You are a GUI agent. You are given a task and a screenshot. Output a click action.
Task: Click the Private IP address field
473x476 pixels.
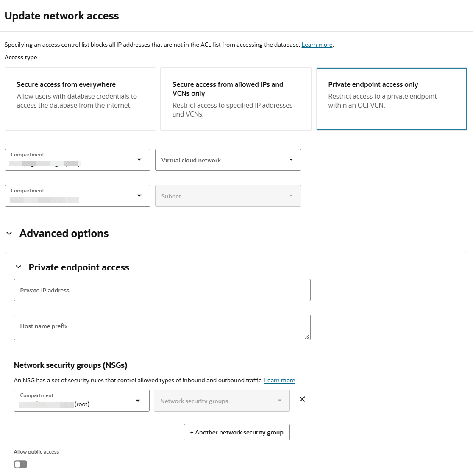[x=162, y=290]
